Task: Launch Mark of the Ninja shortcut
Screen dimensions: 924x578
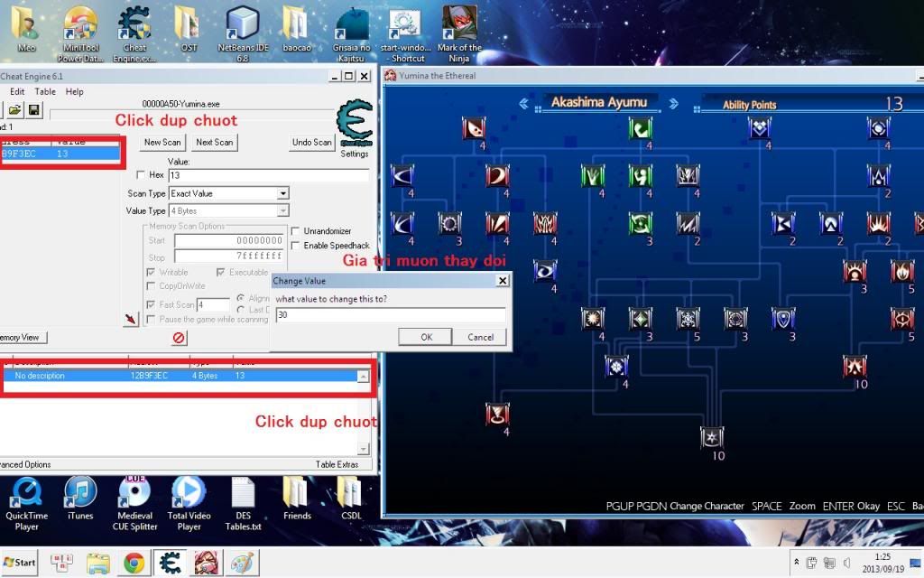Action: [x=459, y=34]
